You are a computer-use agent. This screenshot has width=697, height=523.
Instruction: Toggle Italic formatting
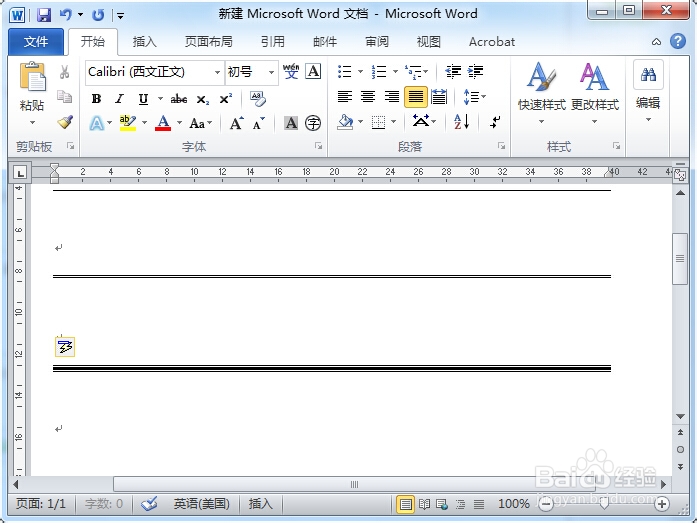point(119,99)
